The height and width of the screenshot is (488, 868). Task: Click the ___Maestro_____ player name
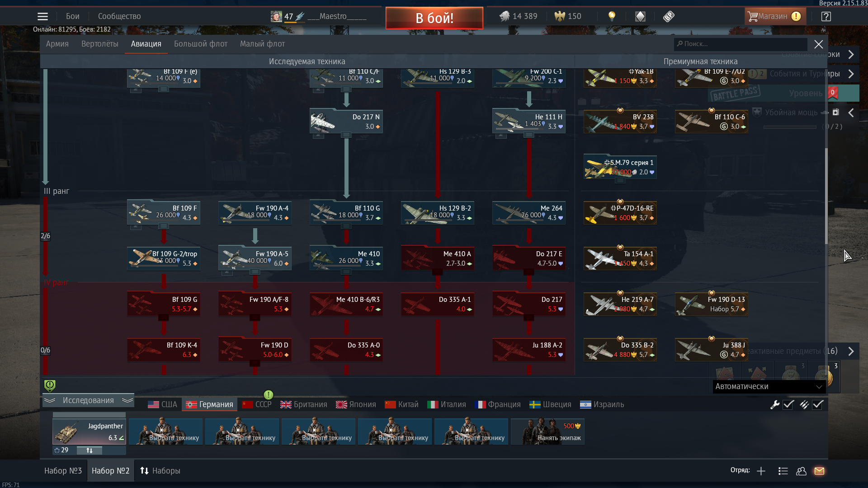337,16
